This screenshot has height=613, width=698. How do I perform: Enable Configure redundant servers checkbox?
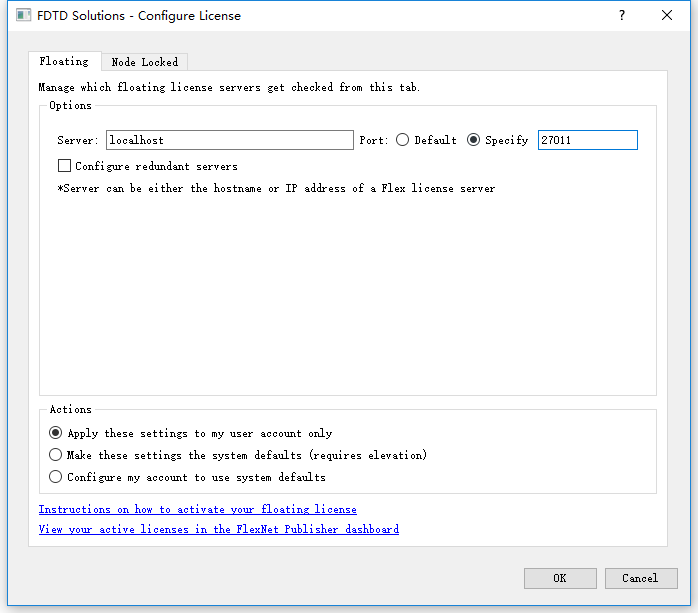(65, 166)
